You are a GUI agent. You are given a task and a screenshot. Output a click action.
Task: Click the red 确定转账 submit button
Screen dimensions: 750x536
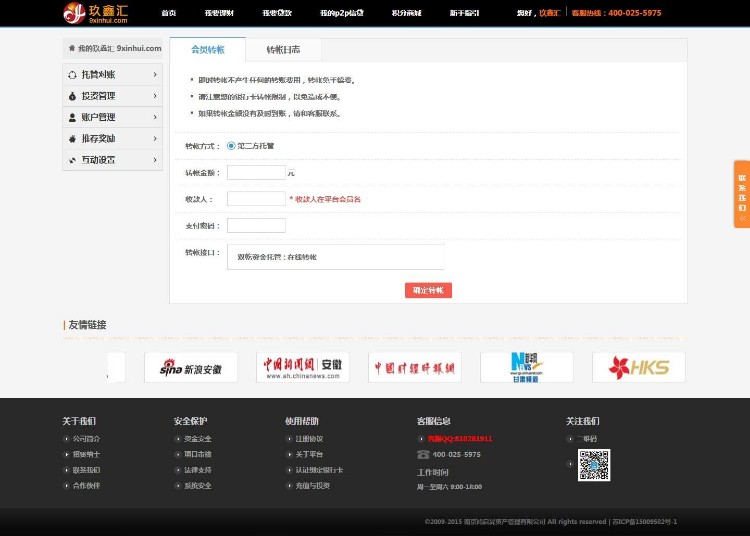(x=428, y=290)
